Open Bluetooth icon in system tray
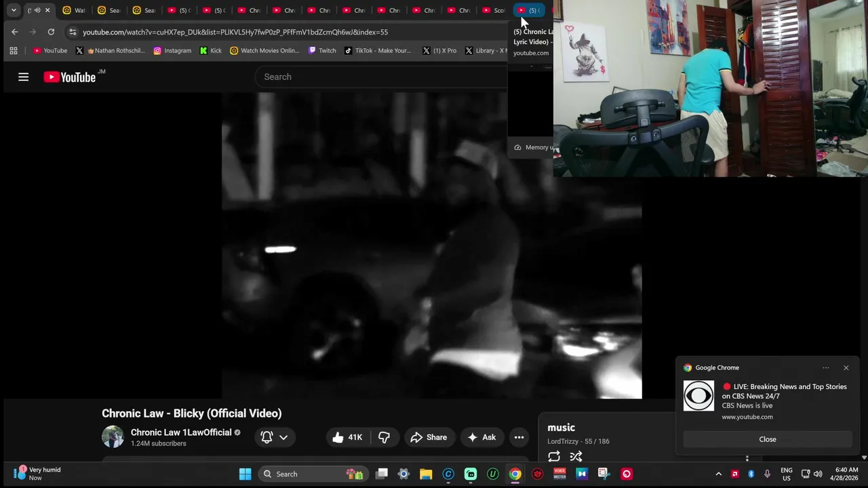Image resolution: width=868 pixels, height=488 pixels. click(x=751, y=474)
